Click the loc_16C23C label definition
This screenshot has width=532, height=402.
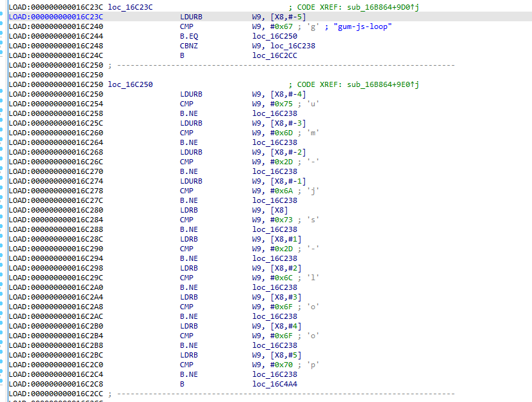coord(130,7)
